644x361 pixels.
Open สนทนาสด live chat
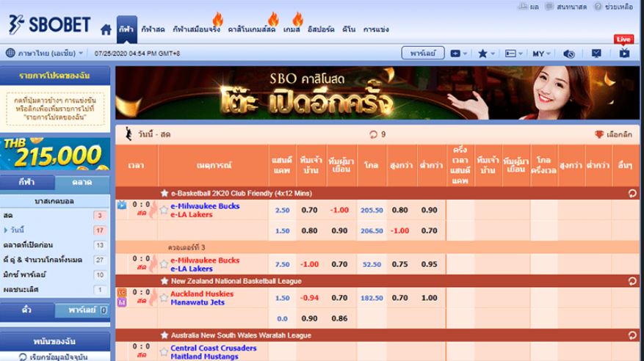pyautogui.click(x=566, y=7)
